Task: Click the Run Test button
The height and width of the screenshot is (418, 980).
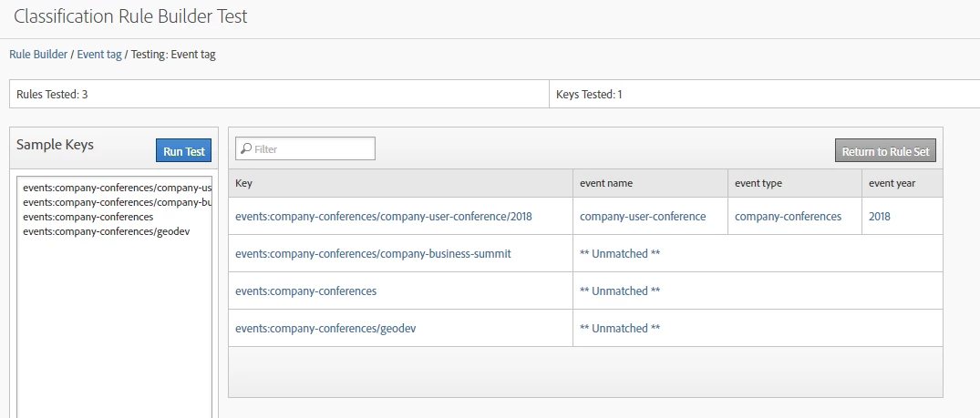Action: tap(183, 151)
